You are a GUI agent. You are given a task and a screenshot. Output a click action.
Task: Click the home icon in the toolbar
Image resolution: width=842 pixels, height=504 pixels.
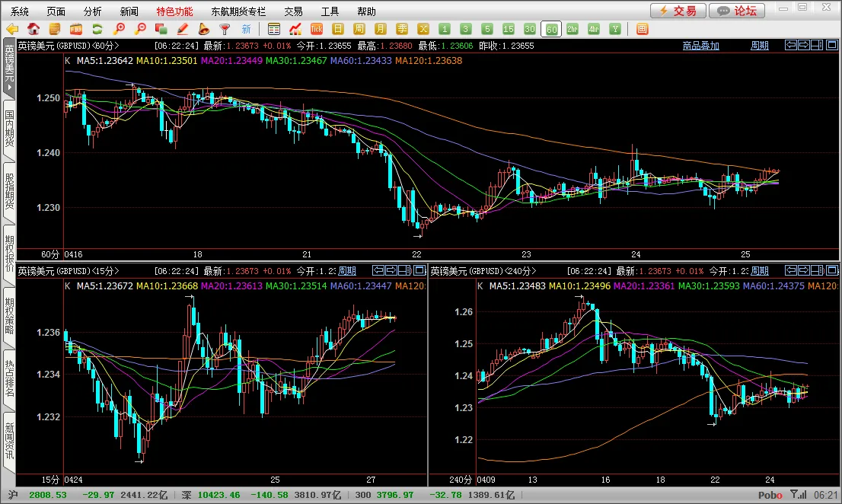[x=33, y=29]
